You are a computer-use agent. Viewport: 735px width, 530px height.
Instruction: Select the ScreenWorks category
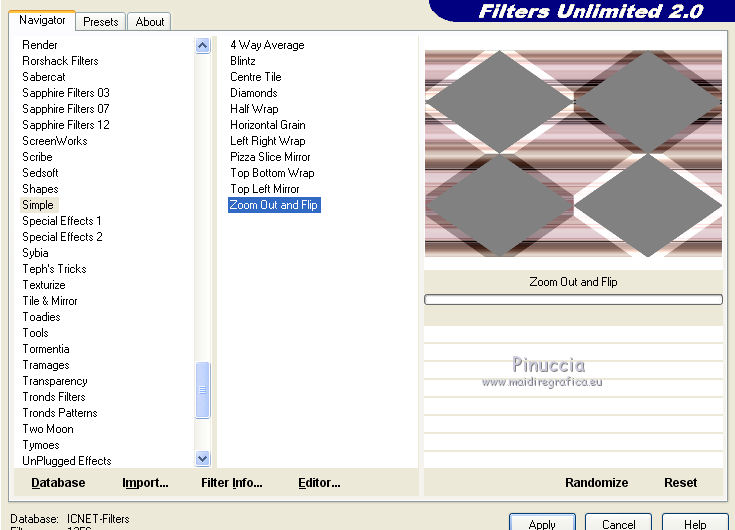point(54,141)
